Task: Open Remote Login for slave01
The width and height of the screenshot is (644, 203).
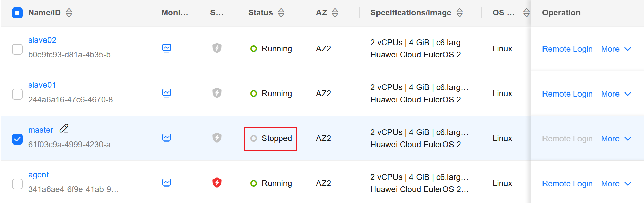Action: tap(567, 94)
